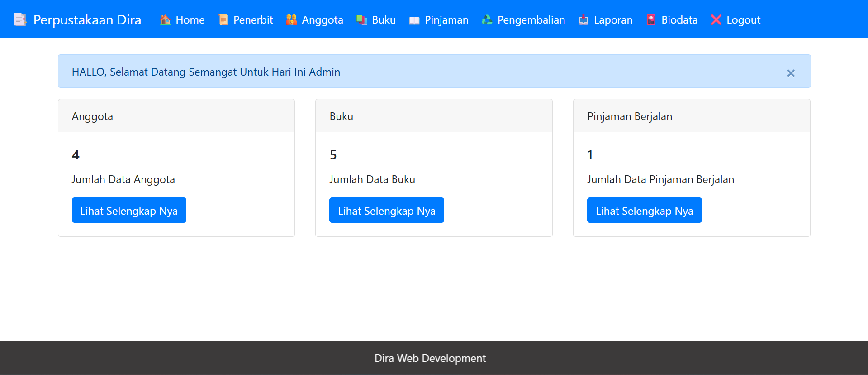Viewport: 868px width, 375px height.
Task: Open the Penerbit menu item
Action: (x=253, y=20)
